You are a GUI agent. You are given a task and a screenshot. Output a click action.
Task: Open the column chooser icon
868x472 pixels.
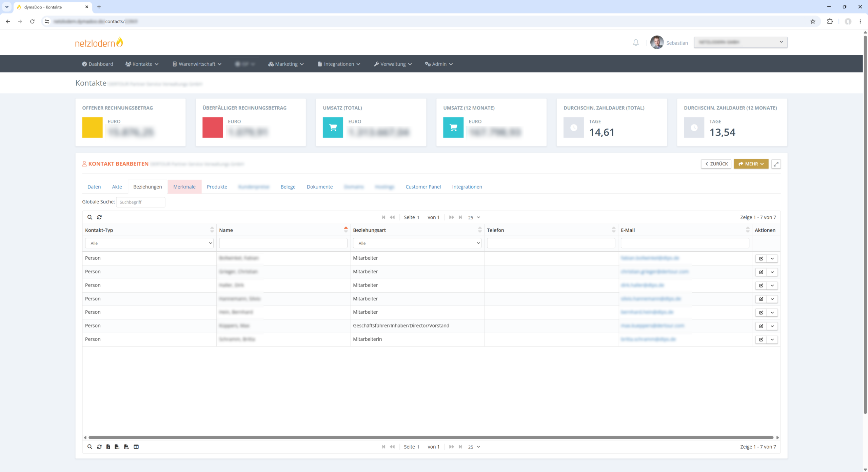pos(136,447)
